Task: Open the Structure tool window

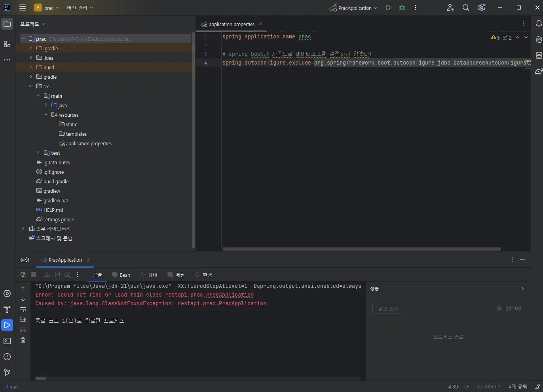Action: click(x=7, y=44)
